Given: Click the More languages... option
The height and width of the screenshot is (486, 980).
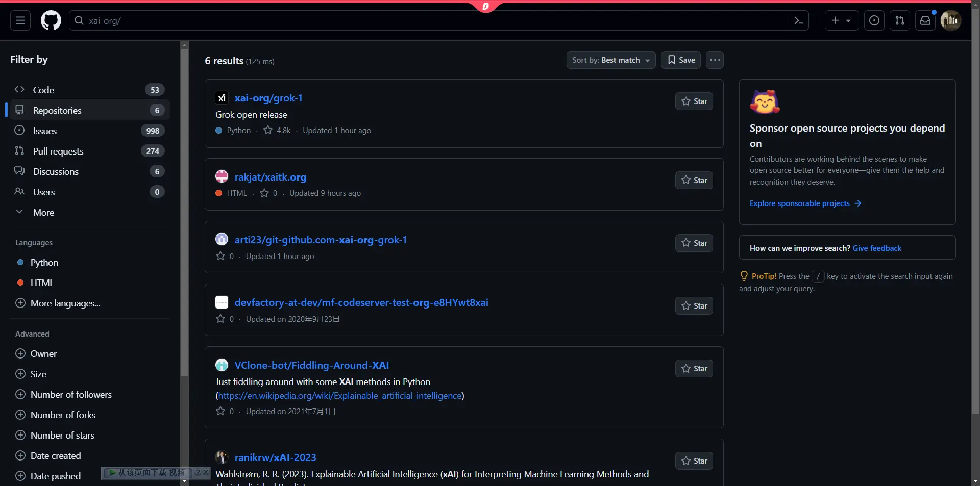Looking at the screenshot, I should pyautogui.click(x=65, y=303).
